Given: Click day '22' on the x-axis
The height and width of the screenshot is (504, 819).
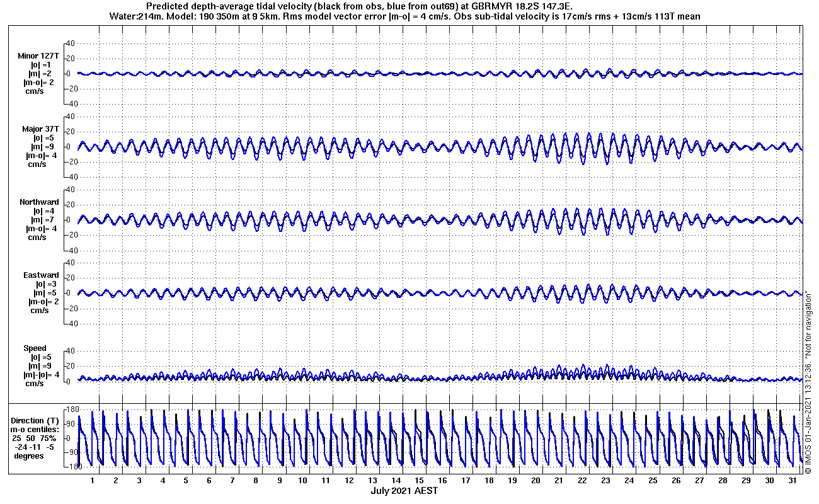Looking at the screenshot, I should [582, 481].
